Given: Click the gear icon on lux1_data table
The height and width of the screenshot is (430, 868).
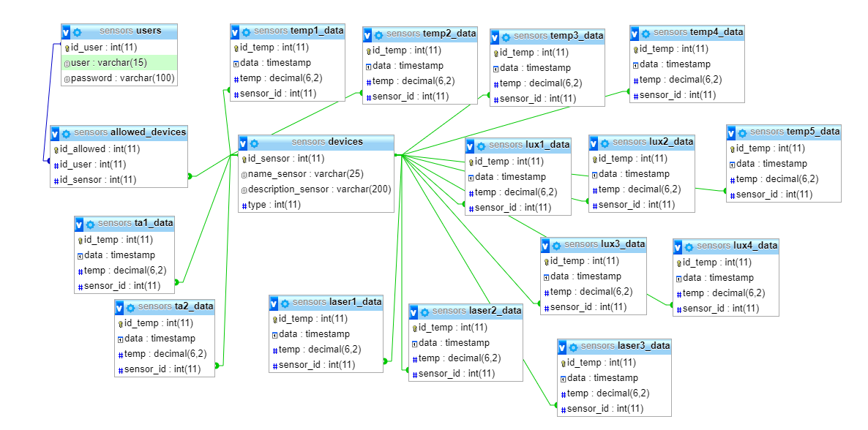Looking at the screenshot, I should pyautogui.click(x=481, y=147).
